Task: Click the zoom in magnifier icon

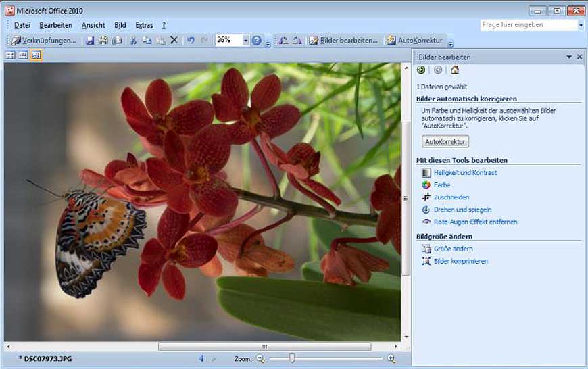Action: point(391,359)
